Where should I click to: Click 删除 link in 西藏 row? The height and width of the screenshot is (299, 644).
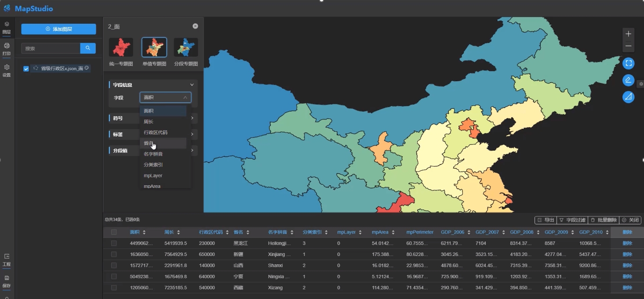[x=627, y=288]
